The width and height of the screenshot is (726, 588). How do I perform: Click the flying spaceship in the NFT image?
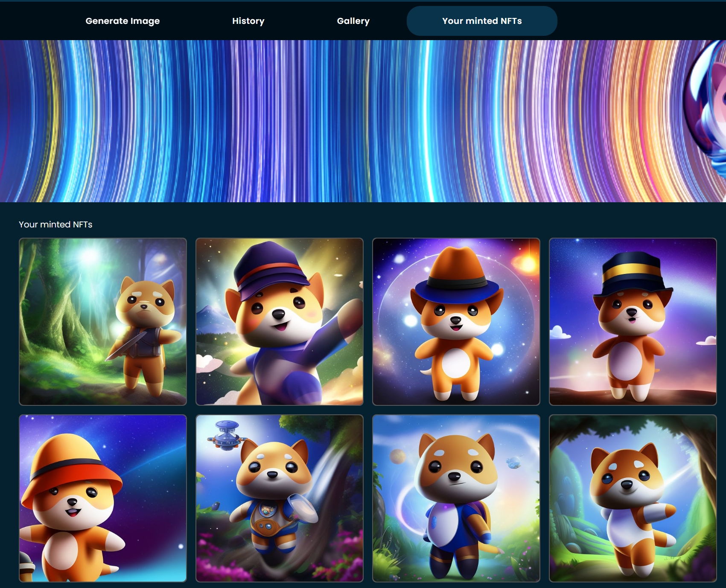click(x=226, y=436)
